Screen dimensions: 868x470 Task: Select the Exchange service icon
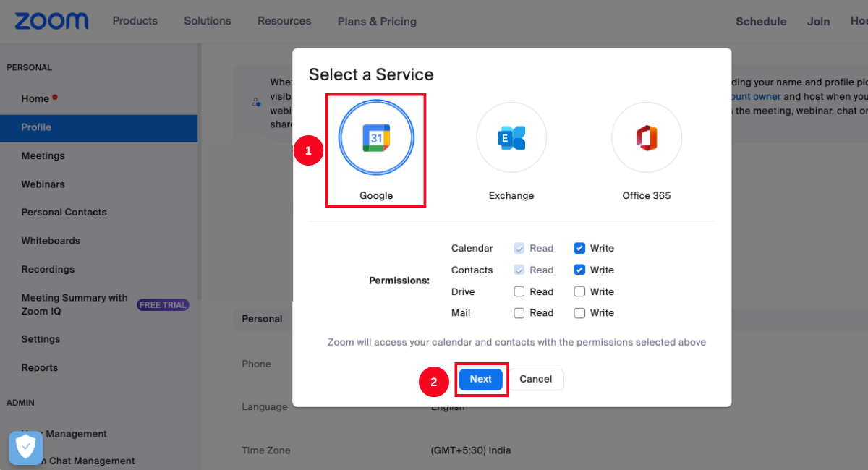pos(511,137)
